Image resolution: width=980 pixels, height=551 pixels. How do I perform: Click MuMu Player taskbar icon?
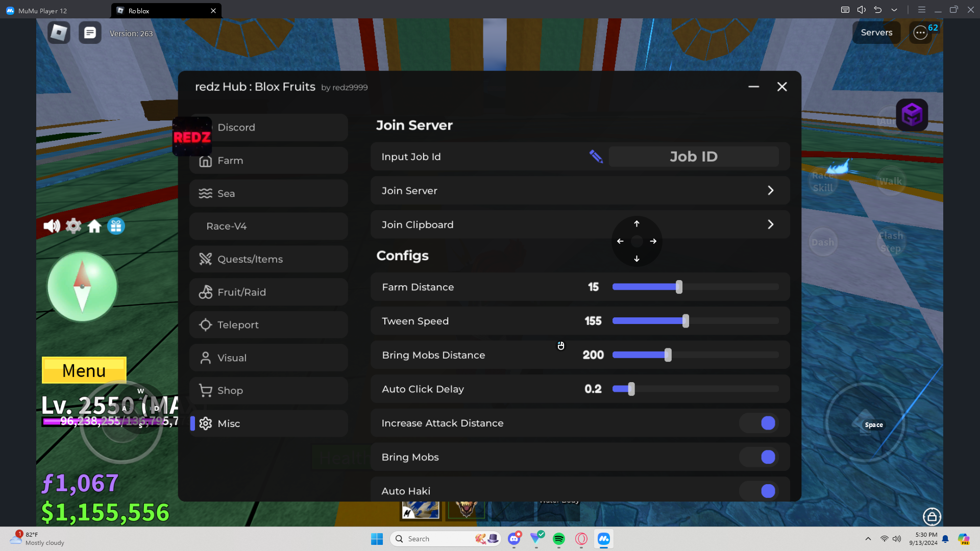(x=604, y=539)
